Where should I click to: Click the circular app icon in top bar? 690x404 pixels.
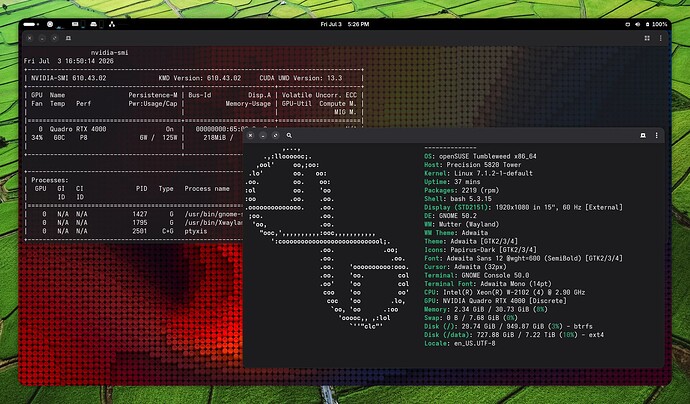pyautogui.click(x=50, y=24)
